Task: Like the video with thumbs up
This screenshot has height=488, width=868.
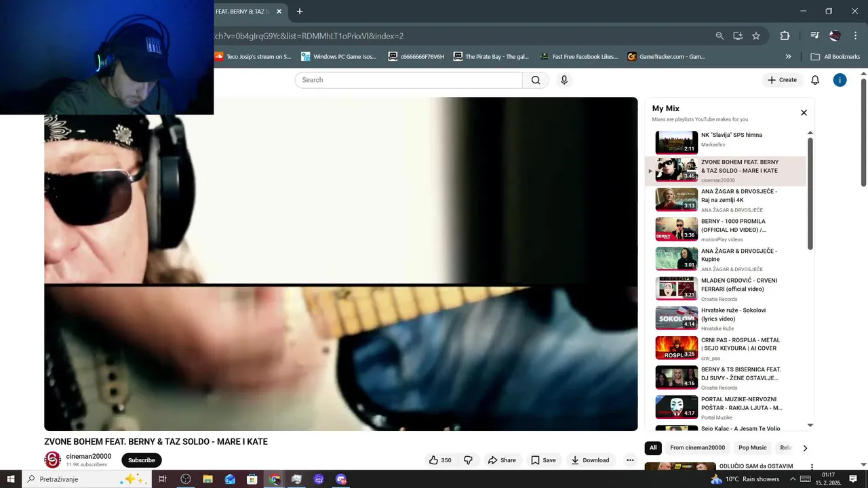Action: click(x=440, y=460)
